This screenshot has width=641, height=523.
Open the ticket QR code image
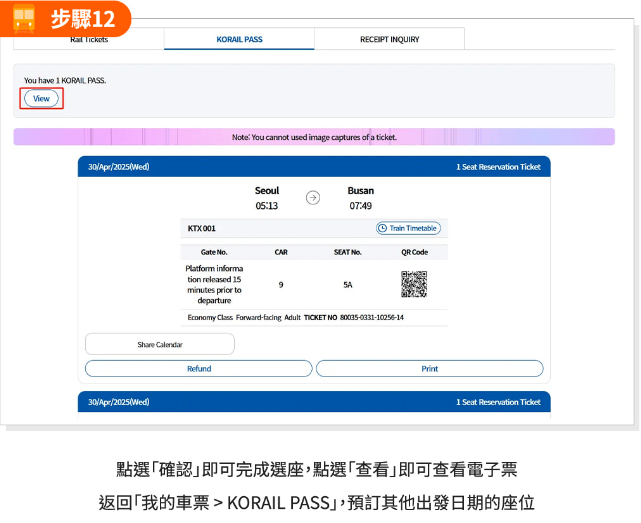pyautogui.click(x=414, y=284)
